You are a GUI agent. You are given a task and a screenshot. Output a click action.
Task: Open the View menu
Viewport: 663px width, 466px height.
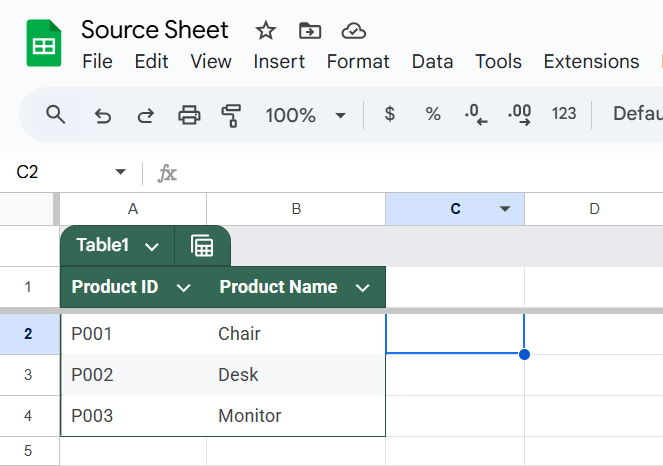click(x=211, y=62)
